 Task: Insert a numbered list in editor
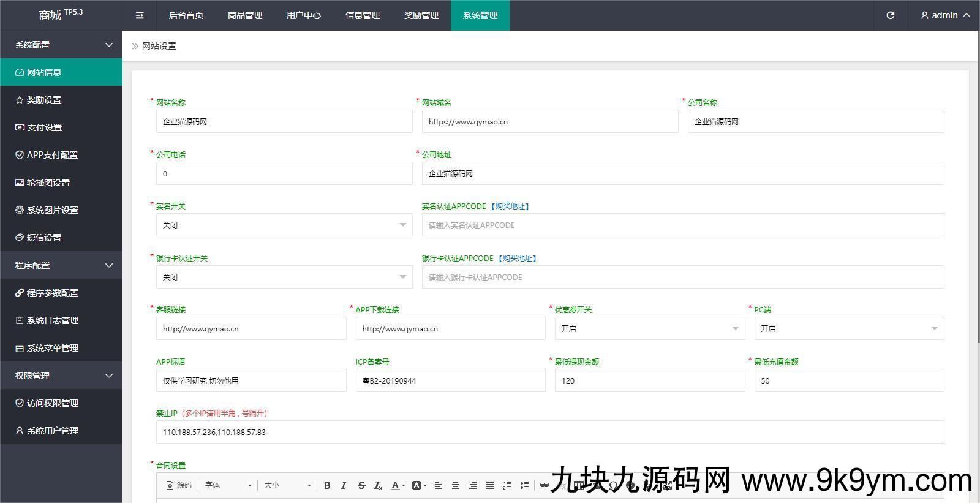pos(507,485)
